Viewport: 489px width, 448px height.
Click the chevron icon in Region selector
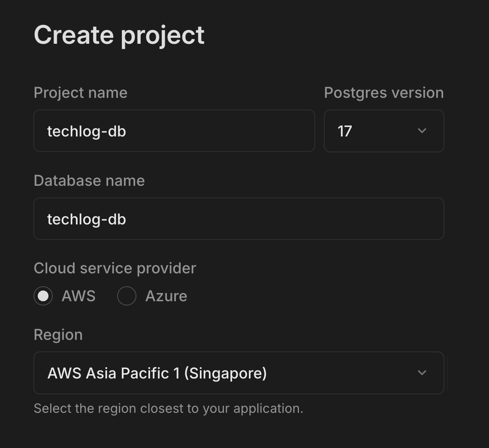(422, 373)
